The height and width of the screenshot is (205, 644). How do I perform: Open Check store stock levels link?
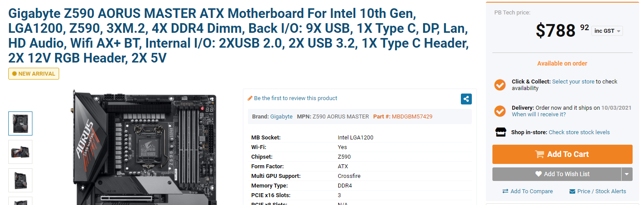coord(579,132)
